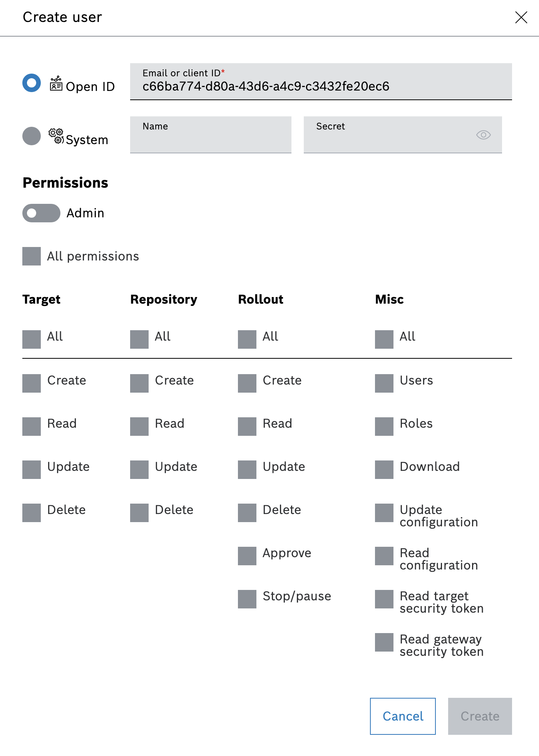
Task: Check the Rollout Approve checkbox
Action: click(247, 556)
